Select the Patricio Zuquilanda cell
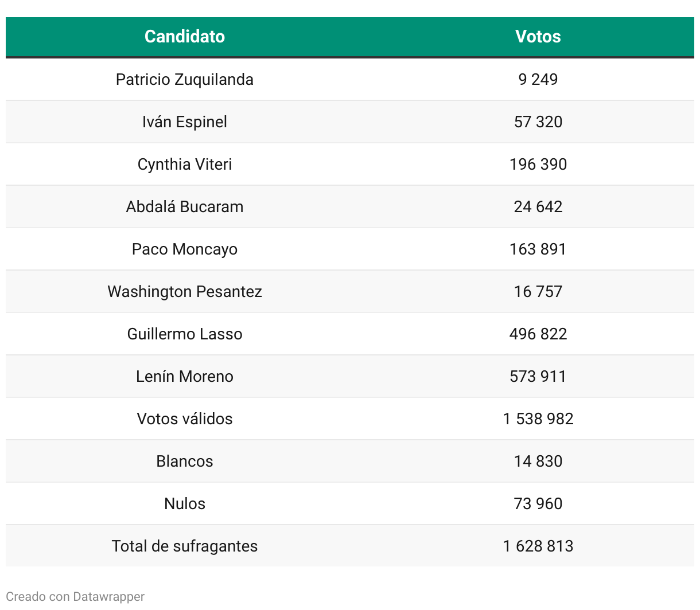The image size is (700, 610). 185,79
